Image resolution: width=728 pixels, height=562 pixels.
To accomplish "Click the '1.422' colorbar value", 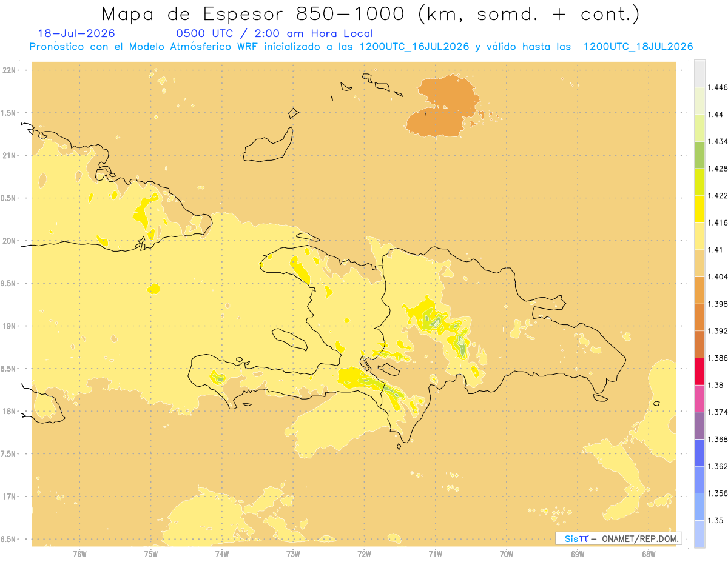I will pyautogui.click(x=719, y=196).
